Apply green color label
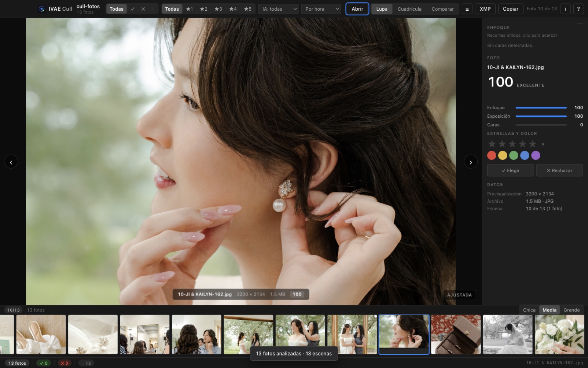588x368 pixels. [x=514, y=155]
